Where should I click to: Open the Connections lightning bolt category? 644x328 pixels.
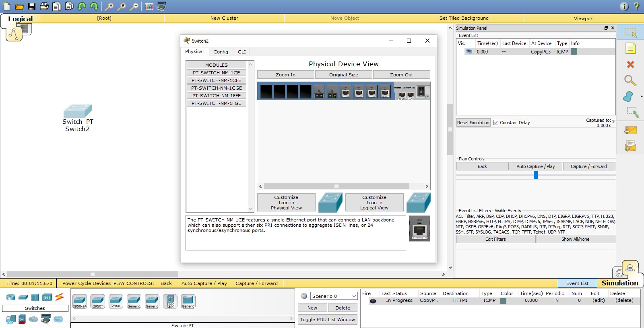click(60, 297)
